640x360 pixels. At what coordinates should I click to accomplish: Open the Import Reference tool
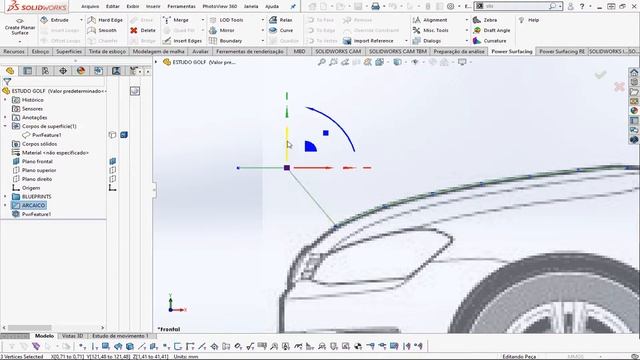click(x=369, y=41)
